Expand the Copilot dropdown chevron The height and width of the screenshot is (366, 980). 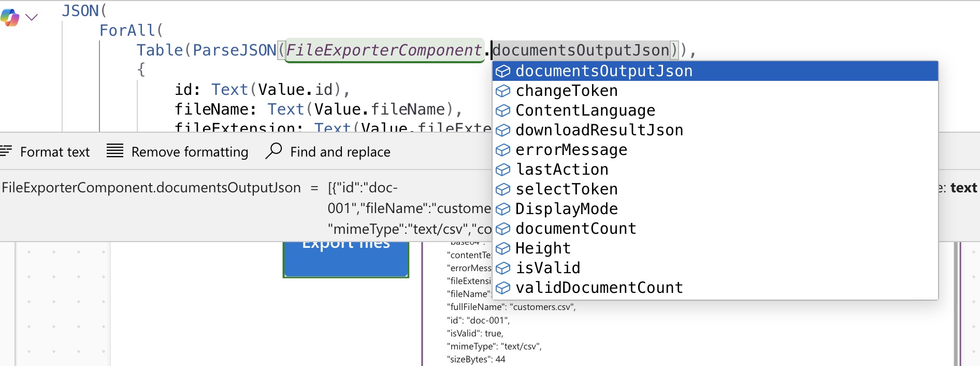[32, 18]
